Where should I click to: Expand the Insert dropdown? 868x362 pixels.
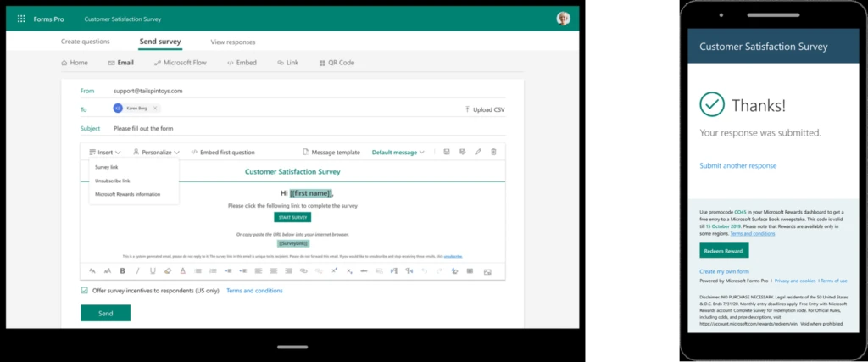pyautogui.click(x=105, y=153)
